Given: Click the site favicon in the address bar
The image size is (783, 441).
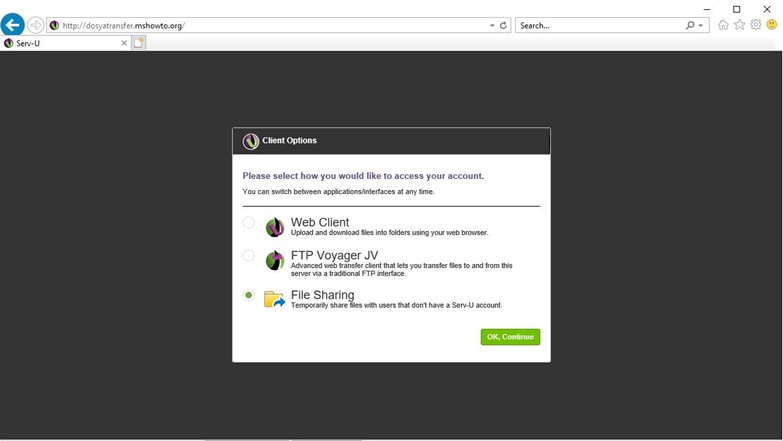Looking at the screenshot, I should point(54,25).
